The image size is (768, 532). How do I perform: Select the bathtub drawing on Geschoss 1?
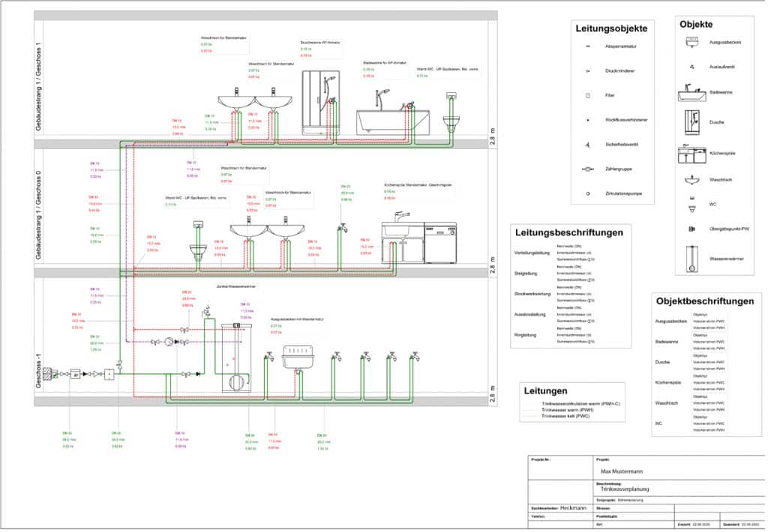pos(393,121)
